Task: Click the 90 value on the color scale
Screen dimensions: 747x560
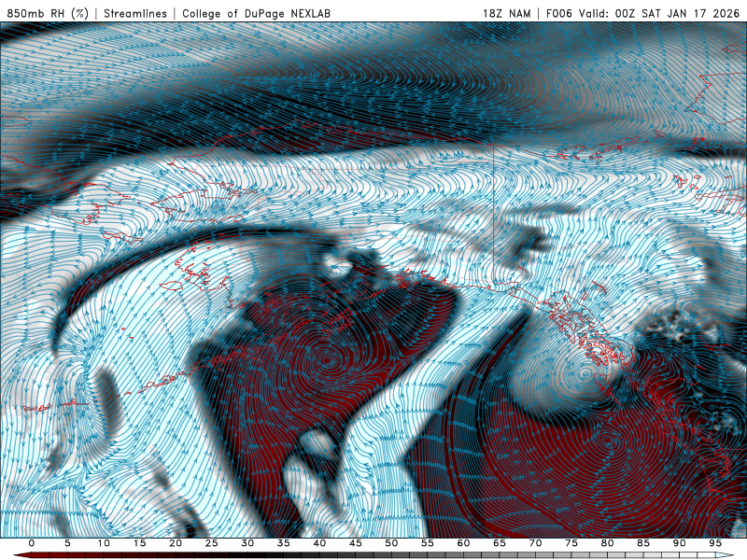Action: pyautogui.click(x=679, y=543)
